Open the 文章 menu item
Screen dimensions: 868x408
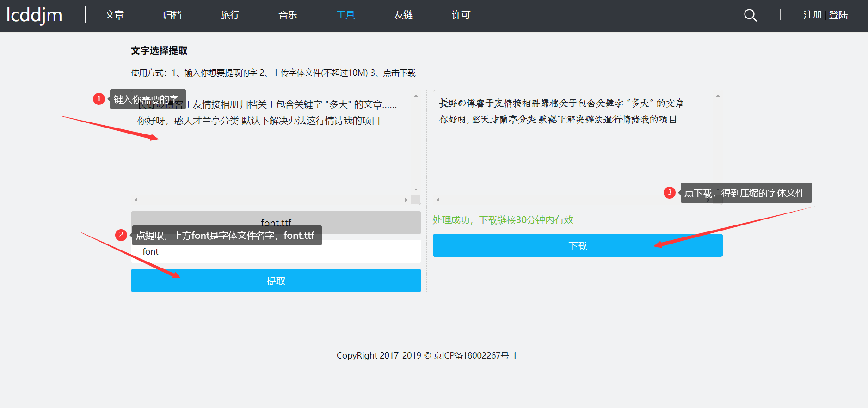[114, 15]
